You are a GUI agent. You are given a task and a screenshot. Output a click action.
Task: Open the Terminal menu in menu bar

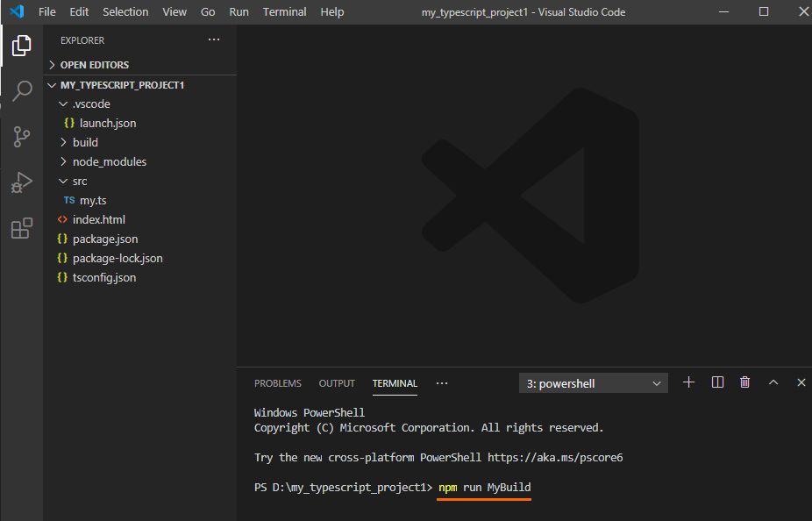(x=284, y=11)
